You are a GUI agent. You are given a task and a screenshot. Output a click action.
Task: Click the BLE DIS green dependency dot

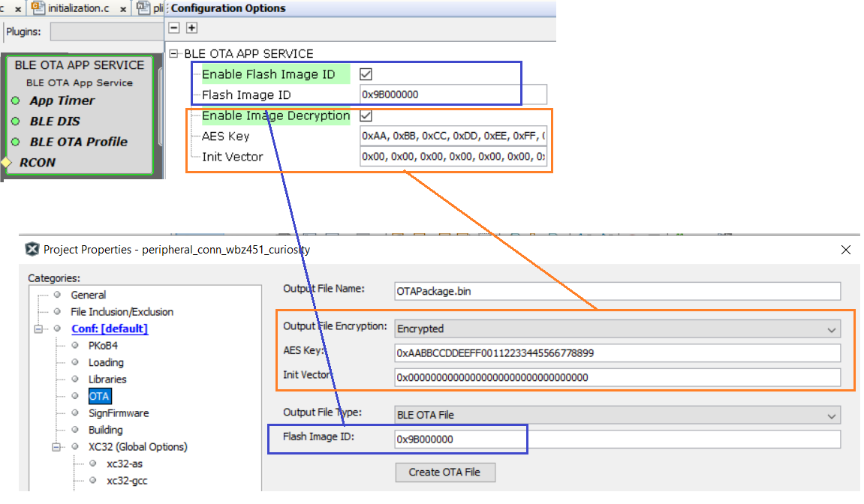point(15,121)
